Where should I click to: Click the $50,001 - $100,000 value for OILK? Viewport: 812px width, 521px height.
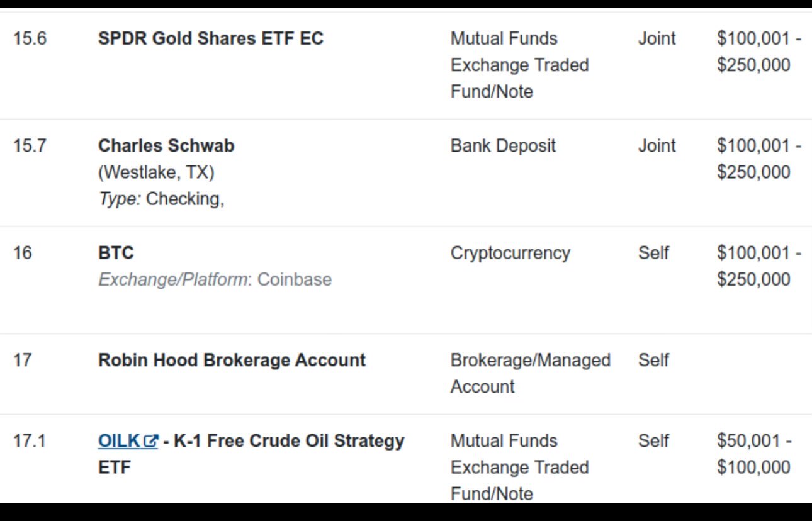754,454
